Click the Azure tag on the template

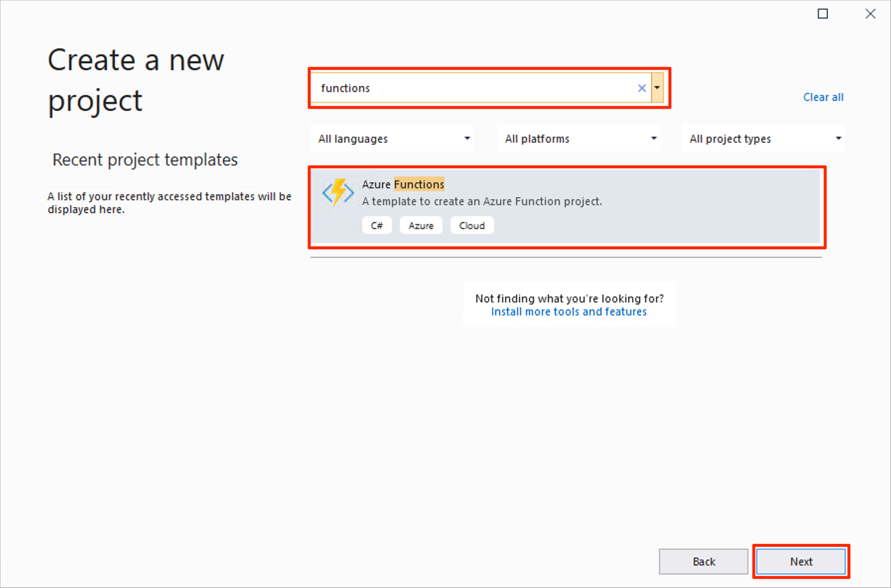tap(421, 225)
